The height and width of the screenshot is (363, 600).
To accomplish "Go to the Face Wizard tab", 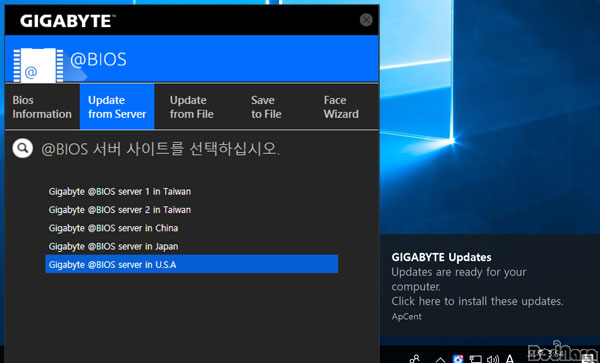I will point(341,107).
